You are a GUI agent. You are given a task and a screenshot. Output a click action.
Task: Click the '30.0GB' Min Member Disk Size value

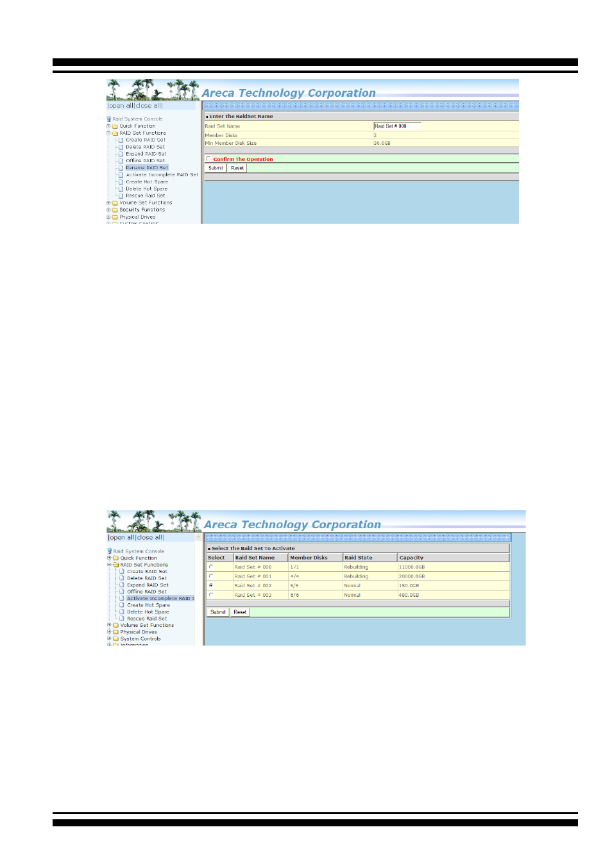click(382, 143)
